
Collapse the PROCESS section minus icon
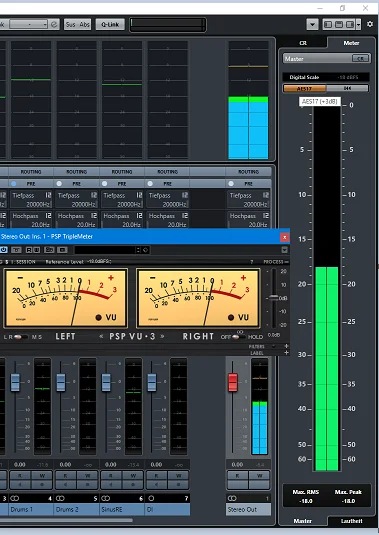(286, 262)
